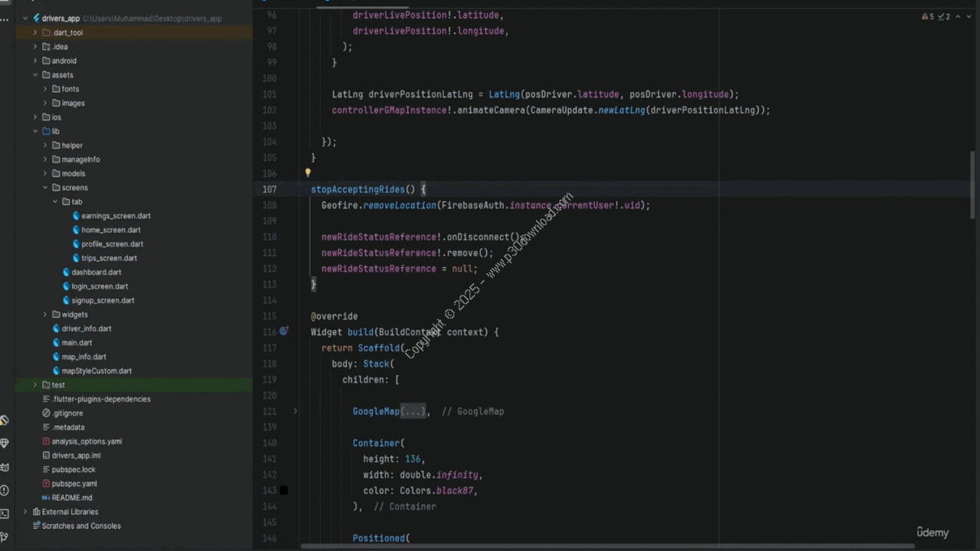Expand the widgets folder
This screenshot has width=980, height=551.
pos(45,315)
